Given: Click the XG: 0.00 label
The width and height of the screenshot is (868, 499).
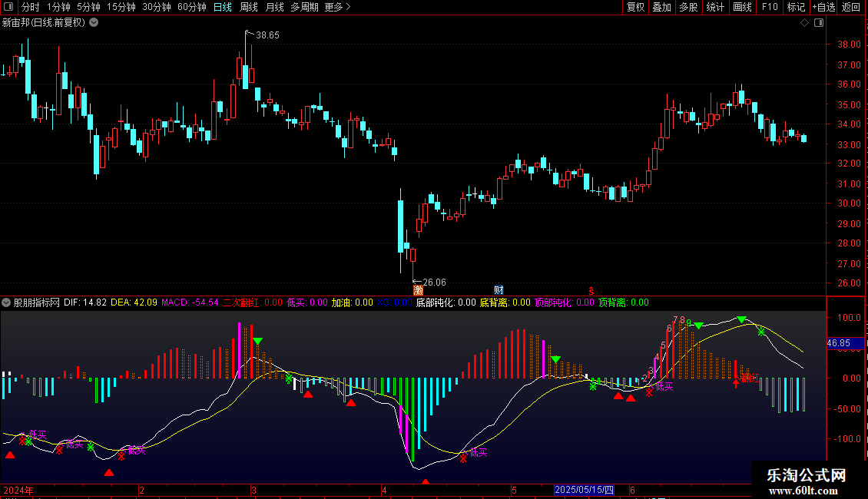Looking at the screenshot, I should (x=394, y=302).
